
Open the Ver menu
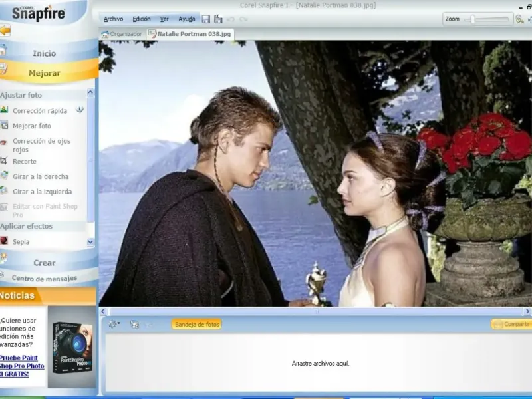164,19
